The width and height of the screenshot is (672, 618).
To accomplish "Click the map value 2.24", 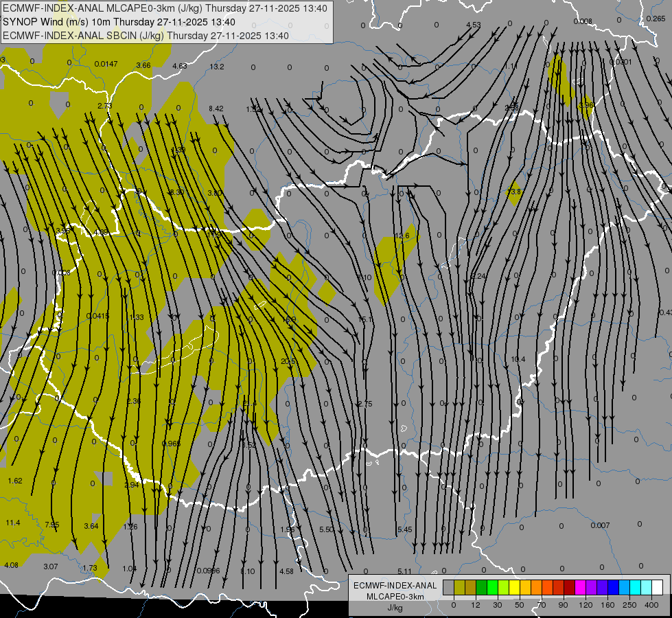I will (478, 276).
